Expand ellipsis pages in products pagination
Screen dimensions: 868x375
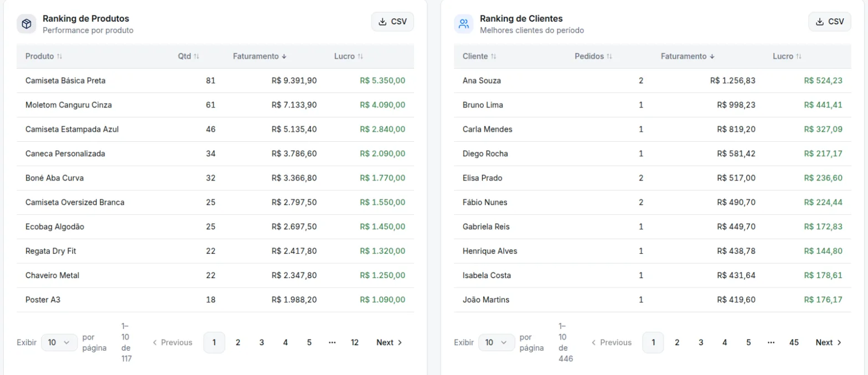pos(332,342)
